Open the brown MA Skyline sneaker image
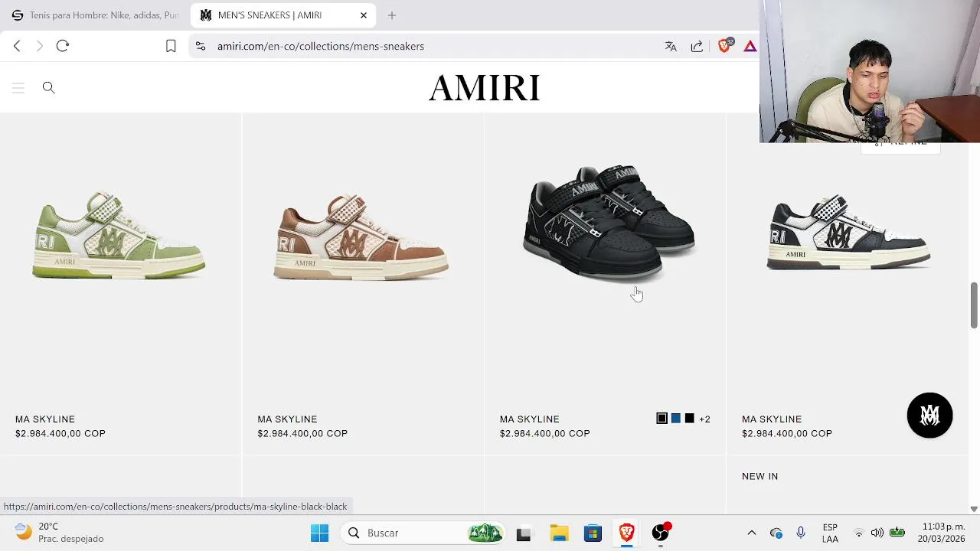The width and height of the screenshot is (980, 551). 361,237
